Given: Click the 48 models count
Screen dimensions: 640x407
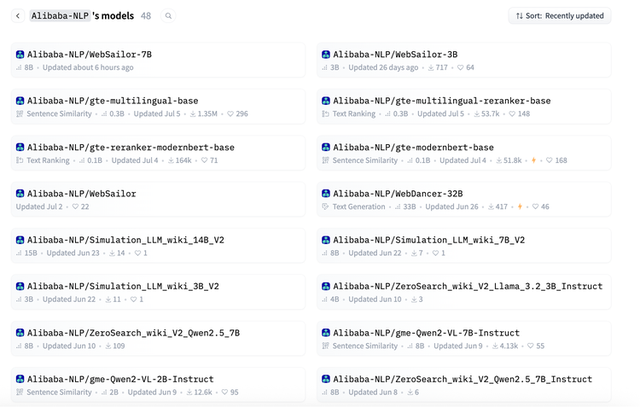Looking at the screenshot, I should pyautogui.click(x=146, y=16).
